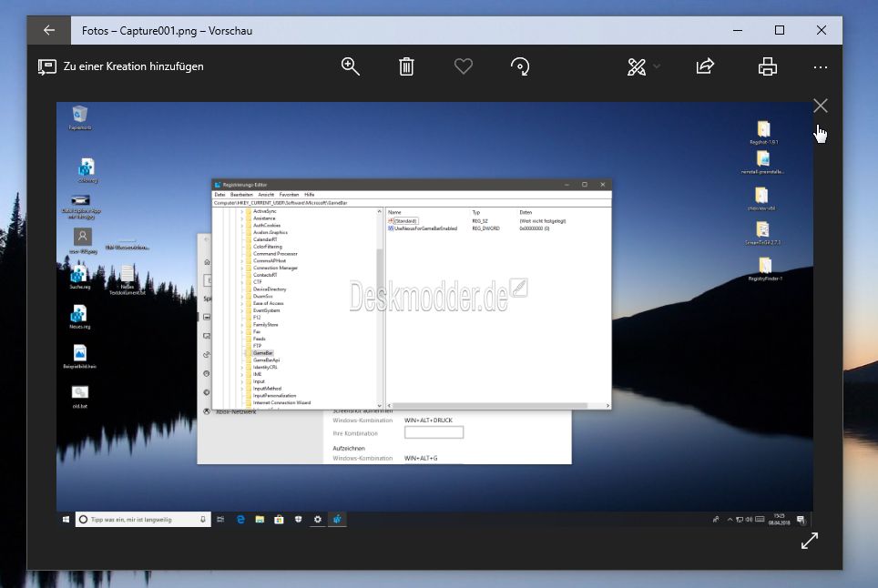
Task: Open the three-dots more options menu
Action: [821, 67]
